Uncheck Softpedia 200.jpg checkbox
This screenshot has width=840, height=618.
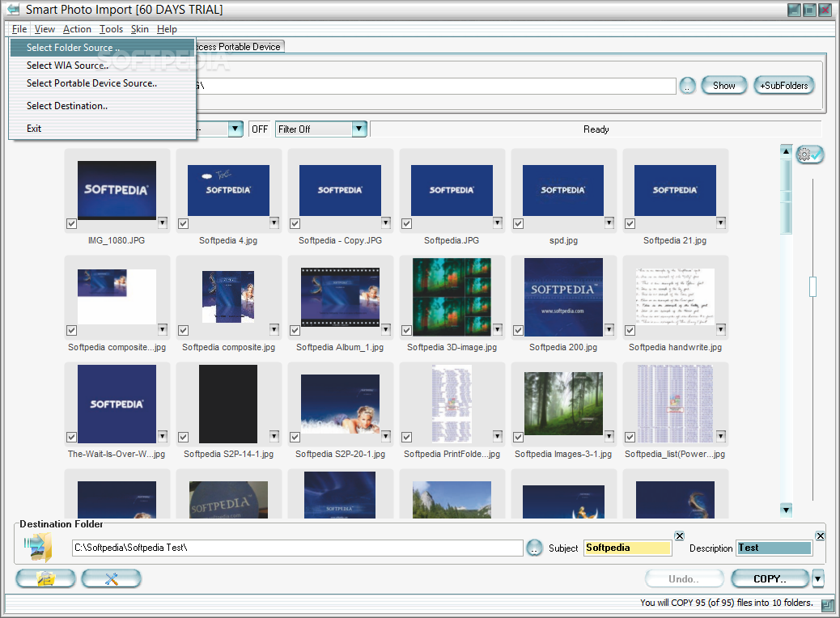pos(518,330)
